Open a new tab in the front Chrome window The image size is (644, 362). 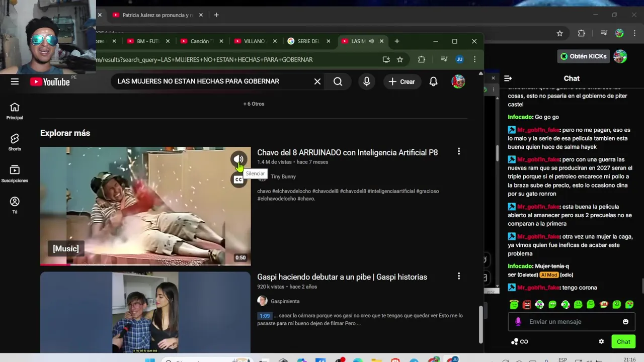point(397,41)
